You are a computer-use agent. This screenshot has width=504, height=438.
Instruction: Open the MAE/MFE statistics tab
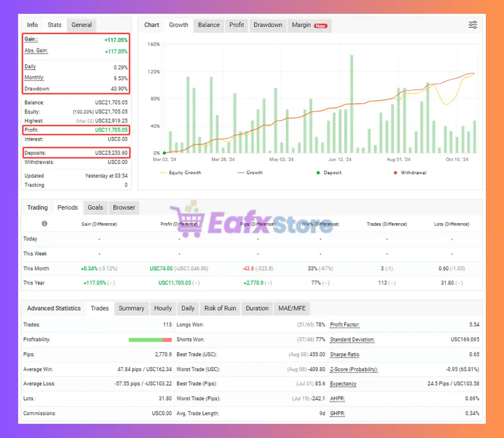291,309
